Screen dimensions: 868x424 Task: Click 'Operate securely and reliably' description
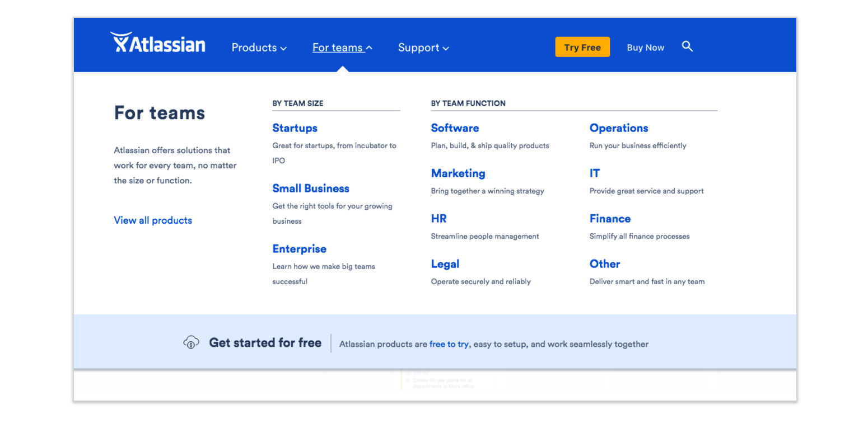click(x=480, y=281)
